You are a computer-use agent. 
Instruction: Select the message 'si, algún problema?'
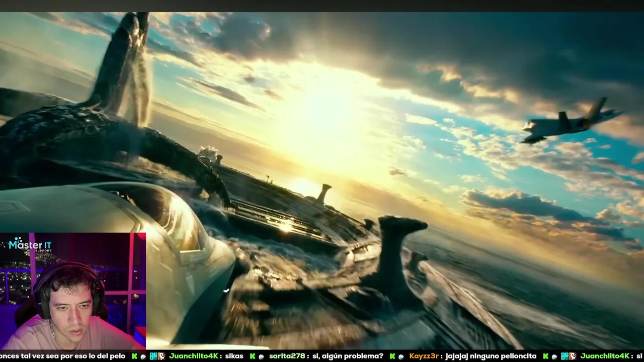click(349, 356)
